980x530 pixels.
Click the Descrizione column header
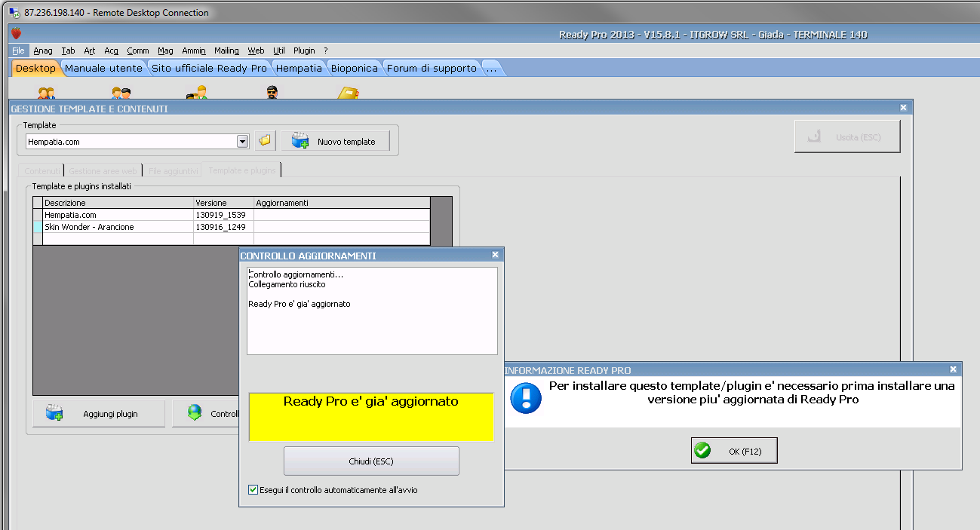coord(118,203)
